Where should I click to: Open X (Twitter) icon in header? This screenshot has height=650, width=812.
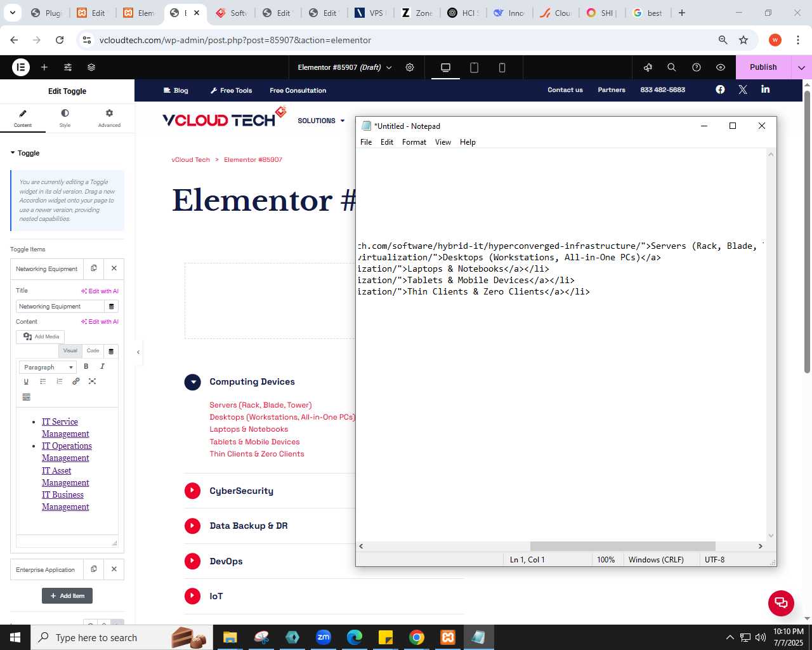743,90
